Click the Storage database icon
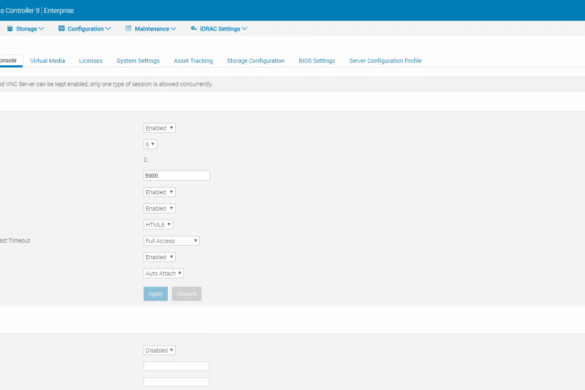Viewport: 585px width, 390px height. coord(10,29)
